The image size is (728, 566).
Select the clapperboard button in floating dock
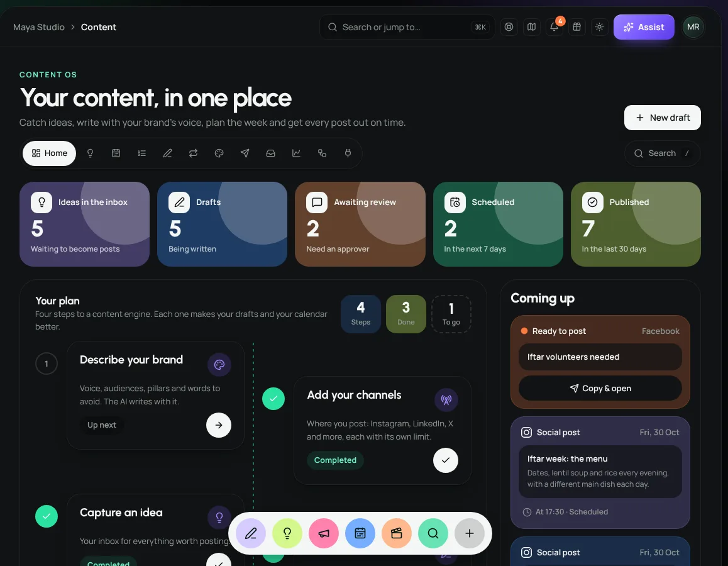397,533
